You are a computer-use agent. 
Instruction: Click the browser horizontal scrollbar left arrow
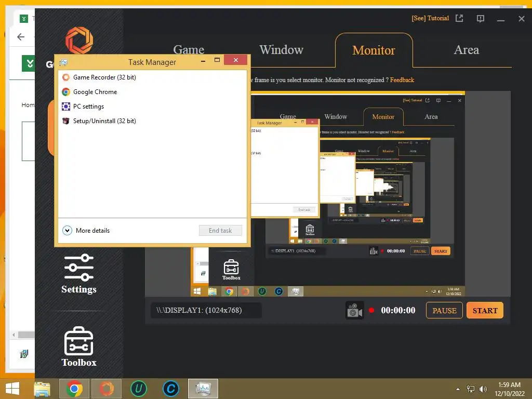coord(14,335)
